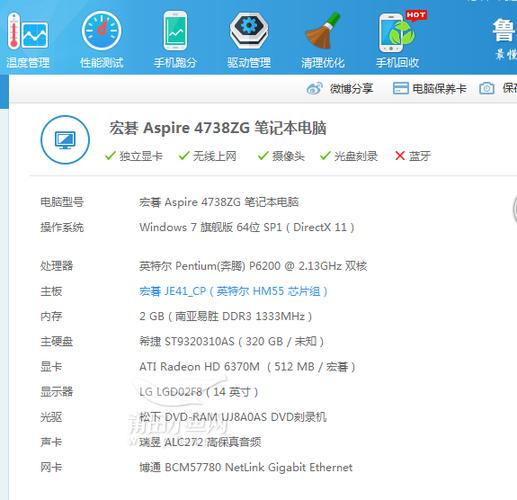Click the 手机回收 label
The width and height of the screenshot is (517, 500).
(397, 63)
